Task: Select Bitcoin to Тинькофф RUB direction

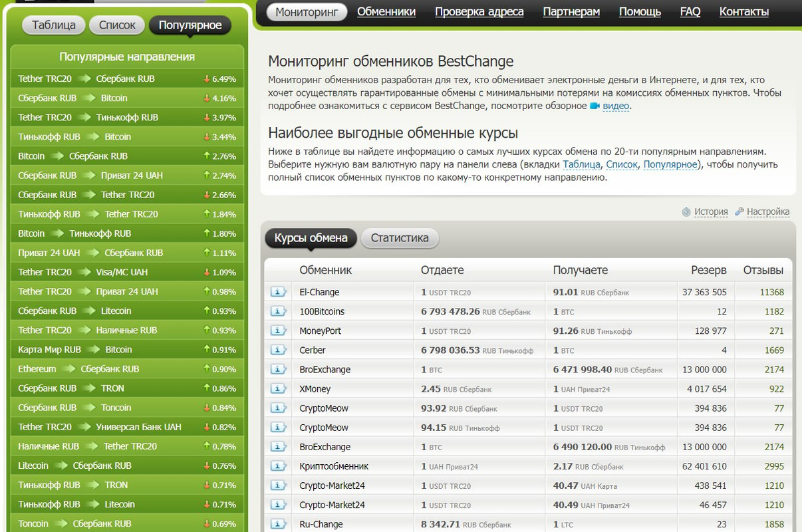Action: click(x=127, y=233)
